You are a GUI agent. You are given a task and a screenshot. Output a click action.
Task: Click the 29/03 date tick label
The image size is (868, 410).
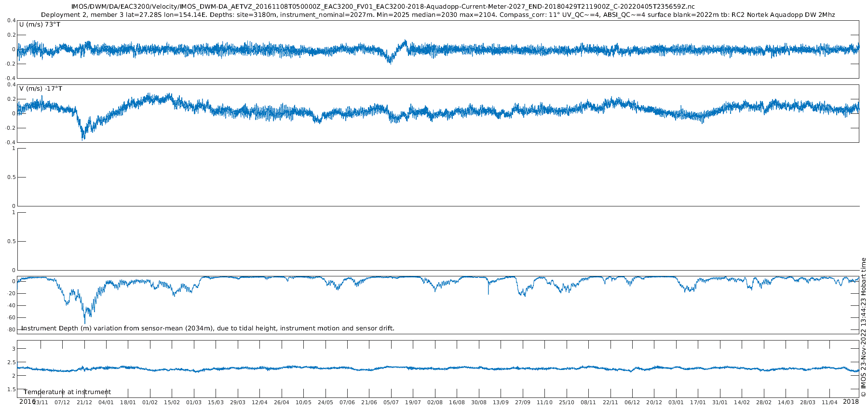point(238,403)
